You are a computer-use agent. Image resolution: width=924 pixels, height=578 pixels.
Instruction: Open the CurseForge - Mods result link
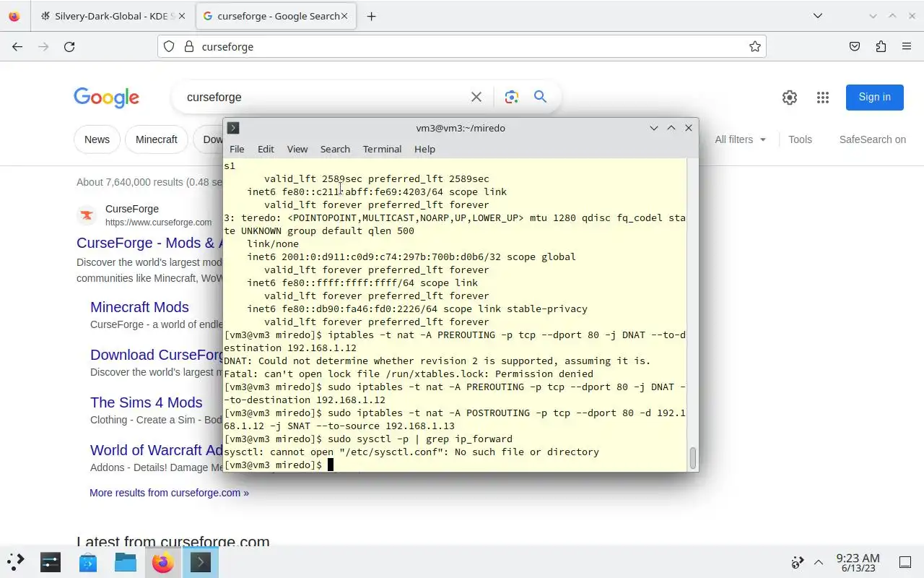(149, 243)
